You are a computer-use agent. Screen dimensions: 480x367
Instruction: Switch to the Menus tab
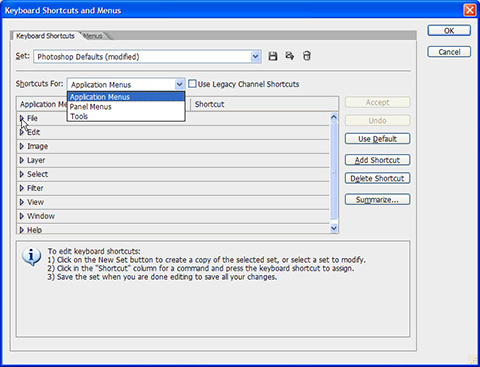[x=93, y=36]
